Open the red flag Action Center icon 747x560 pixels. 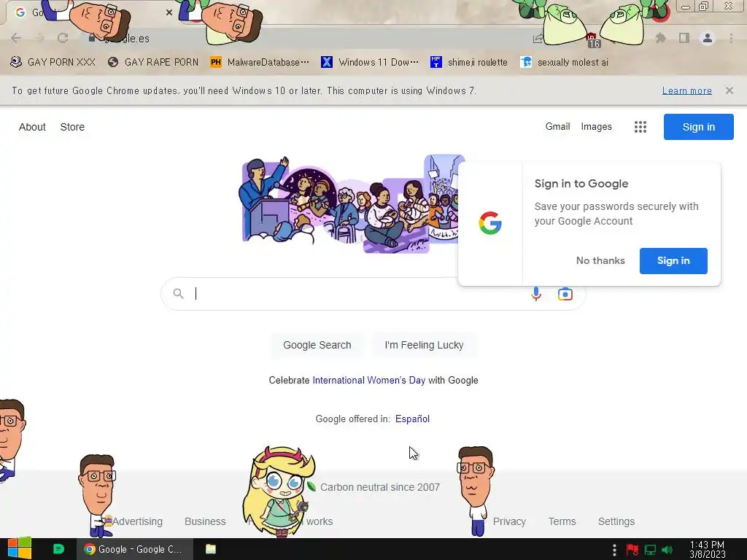(632, 550)
